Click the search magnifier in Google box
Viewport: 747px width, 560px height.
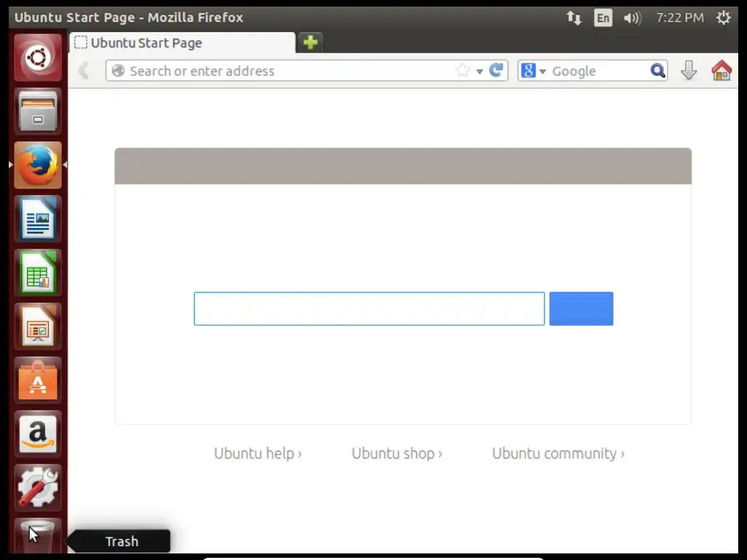[x=657, y=71]
